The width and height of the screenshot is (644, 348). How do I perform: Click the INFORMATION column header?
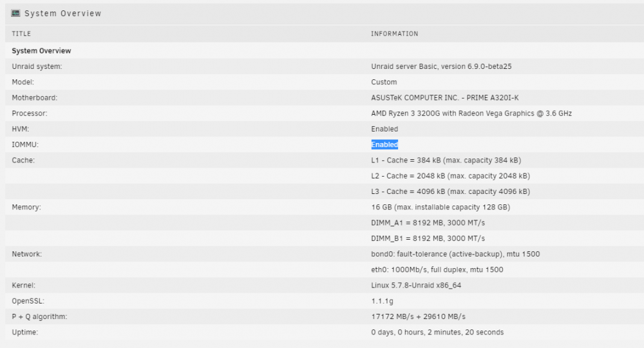[395, 34]
